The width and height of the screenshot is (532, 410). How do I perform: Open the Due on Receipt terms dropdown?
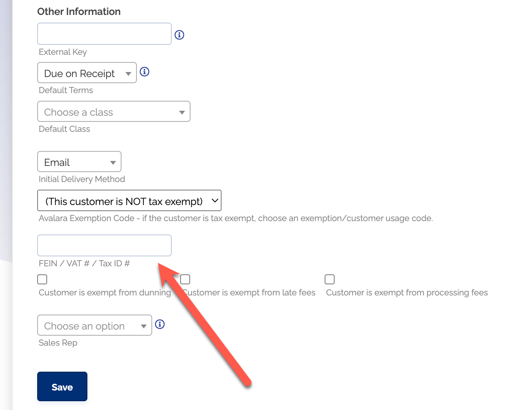coord(87,73)
